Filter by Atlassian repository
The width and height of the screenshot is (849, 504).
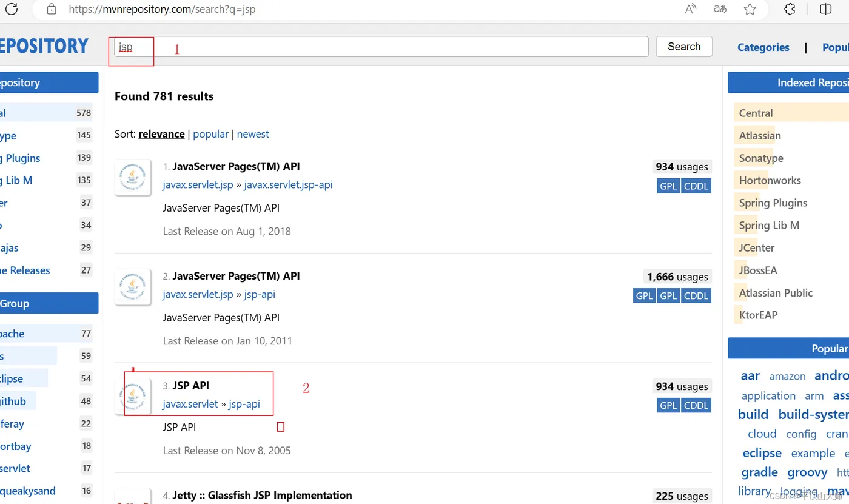pyautogui.click(x=760, y=136)
